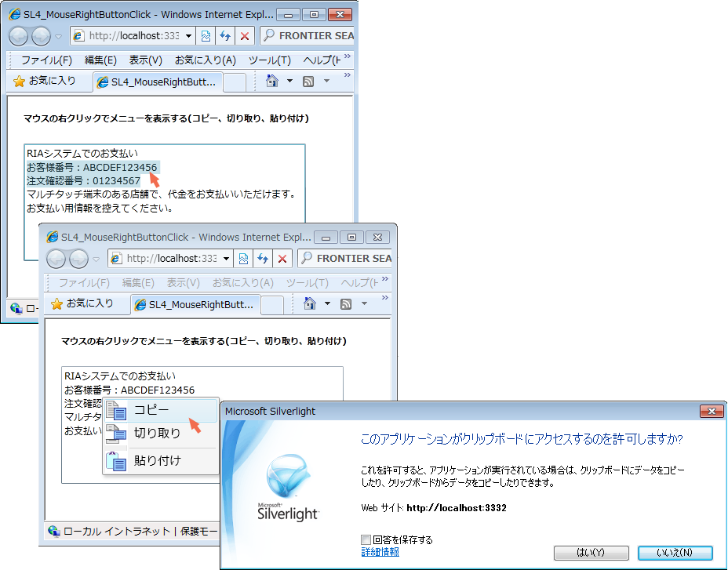This screenshot has height=570, width=728.
Task: Click Forward button in top IE window
Action: [41, 36]
